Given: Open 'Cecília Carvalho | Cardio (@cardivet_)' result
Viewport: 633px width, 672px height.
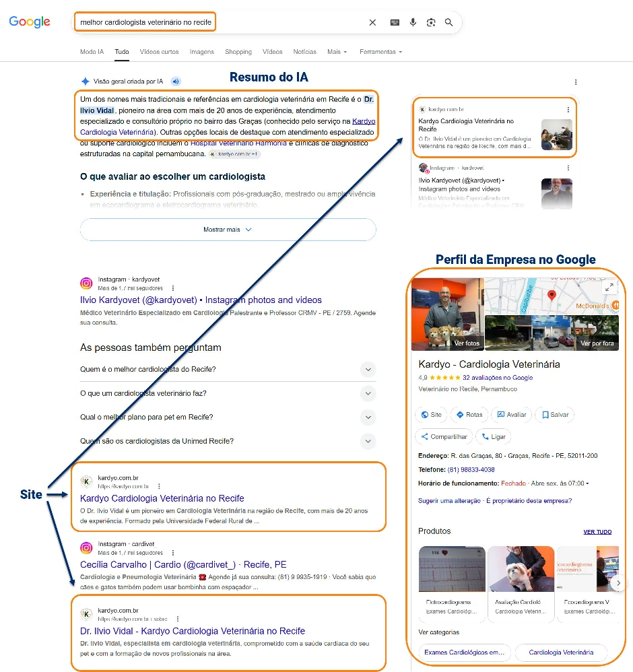Looking at the screenshot, I should pos(183,565).
